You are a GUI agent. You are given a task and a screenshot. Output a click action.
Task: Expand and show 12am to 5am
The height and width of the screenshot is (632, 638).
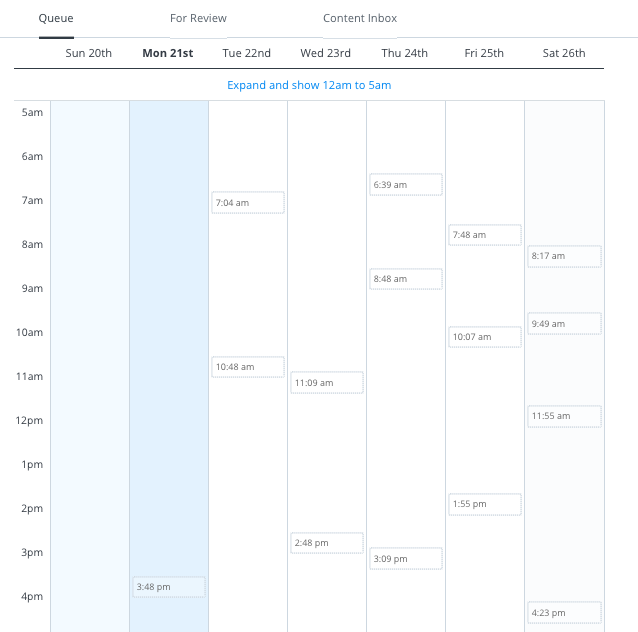pyautogui.click(x=309, y=85)
